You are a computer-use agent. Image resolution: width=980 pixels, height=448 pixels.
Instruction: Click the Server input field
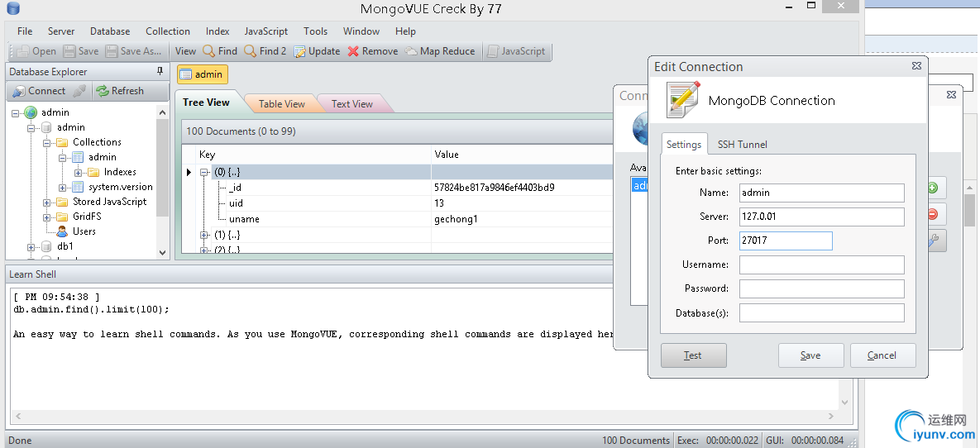(822, 217)
